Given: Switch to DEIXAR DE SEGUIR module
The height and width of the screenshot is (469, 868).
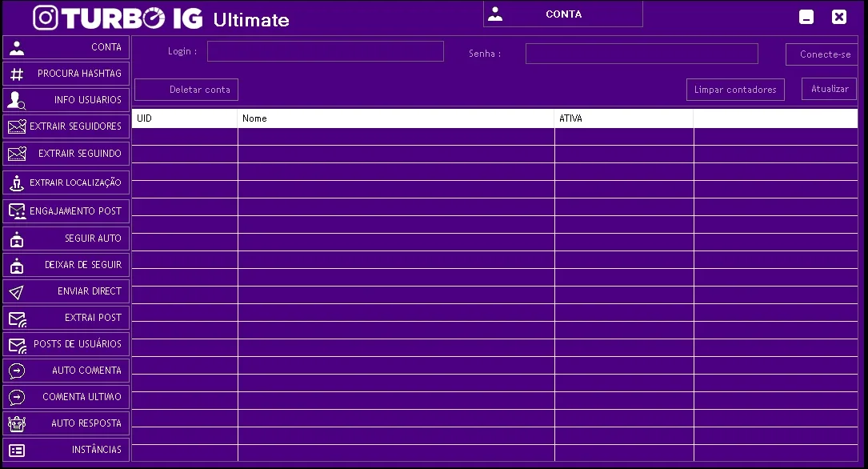Looking at the screenshot, I should point(66,265).
